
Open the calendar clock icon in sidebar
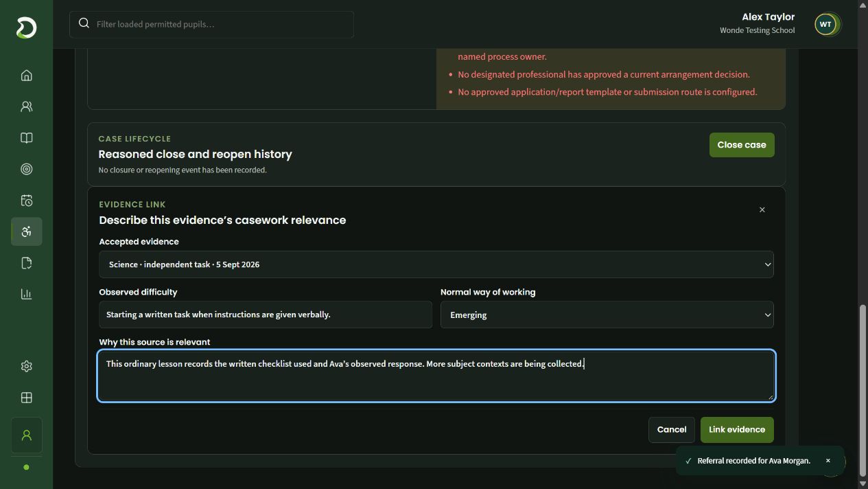coord(27,201)
